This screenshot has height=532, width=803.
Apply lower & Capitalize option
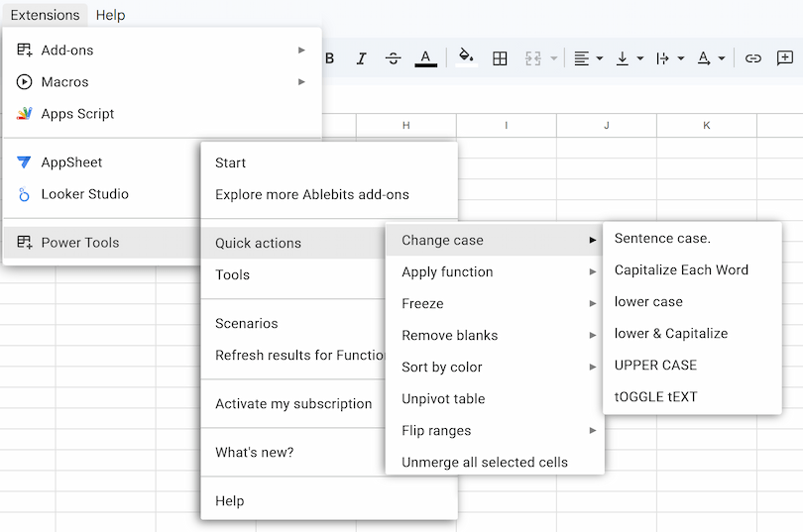[x=692, y=333]
